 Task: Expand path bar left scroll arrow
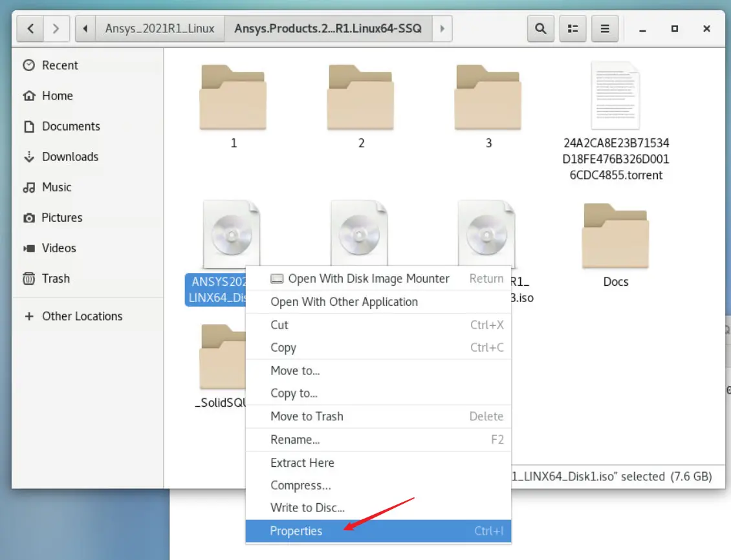point(85,28)
